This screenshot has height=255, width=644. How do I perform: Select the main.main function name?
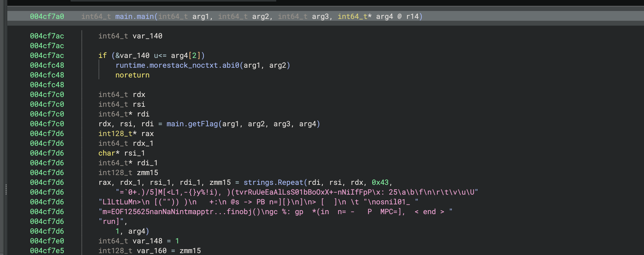pyautogui.click(x=135, y=16)
